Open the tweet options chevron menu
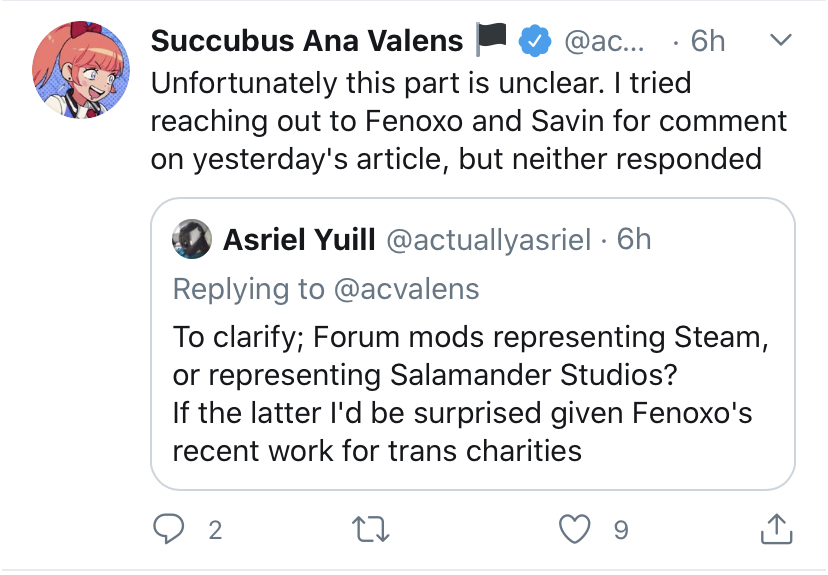The height and width of the screenshot is (575, 828). click(781, 41)
